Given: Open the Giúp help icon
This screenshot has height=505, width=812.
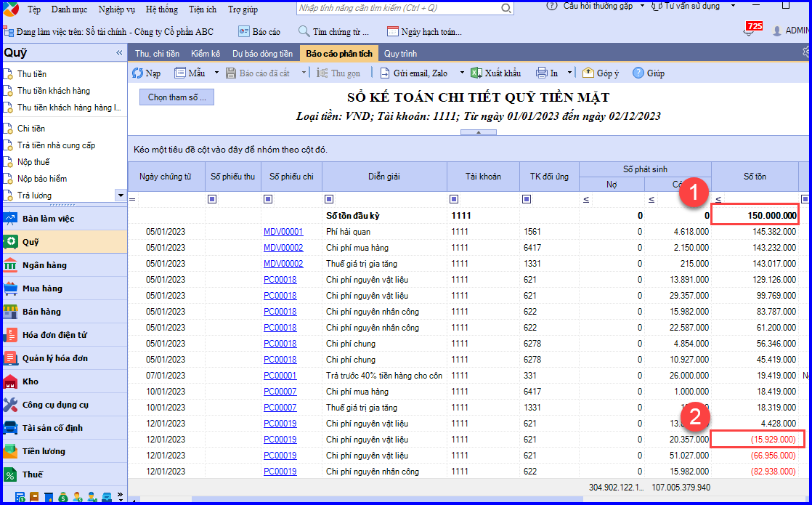Looking at the screenshot, I should pos(638,73).
